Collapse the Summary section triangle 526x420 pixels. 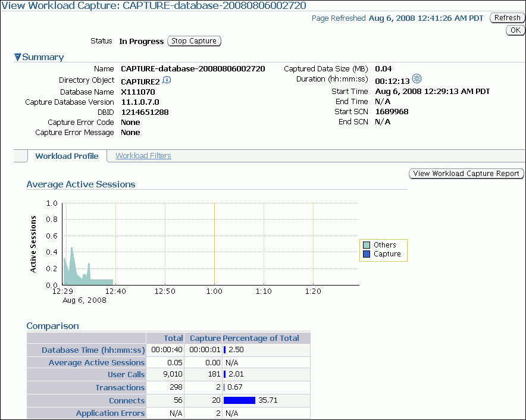[x=17, y=57]
